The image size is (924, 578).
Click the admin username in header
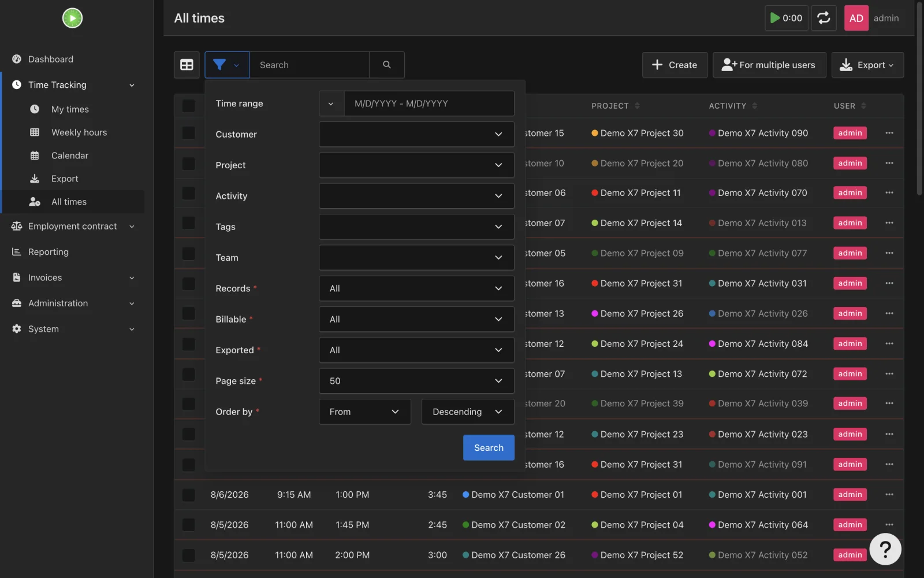click(886, 18)
